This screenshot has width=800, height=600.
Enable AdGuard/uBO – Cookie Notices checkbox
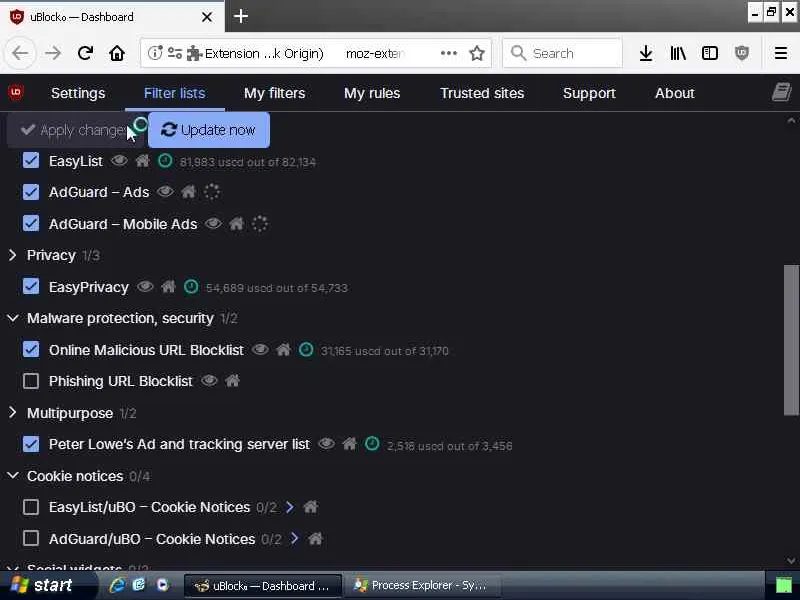click(31, 539)
